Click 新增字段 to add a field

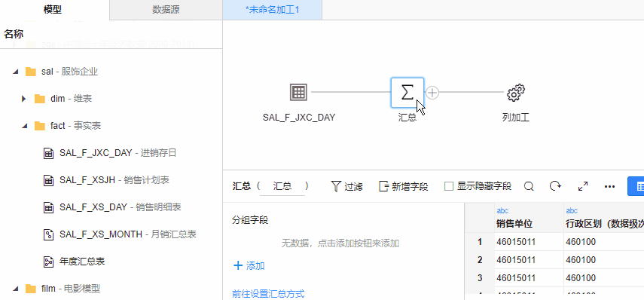[404, 187]
